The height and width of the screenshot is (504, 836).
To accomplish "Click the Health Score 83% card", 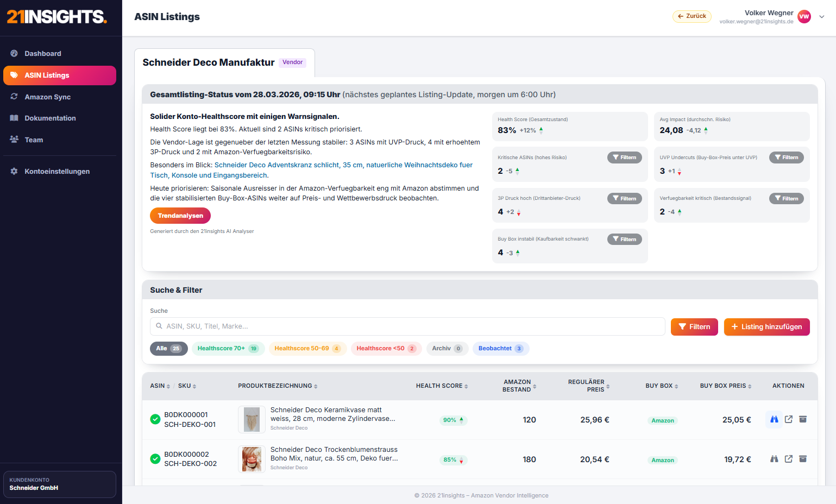I will pos(570,126).
